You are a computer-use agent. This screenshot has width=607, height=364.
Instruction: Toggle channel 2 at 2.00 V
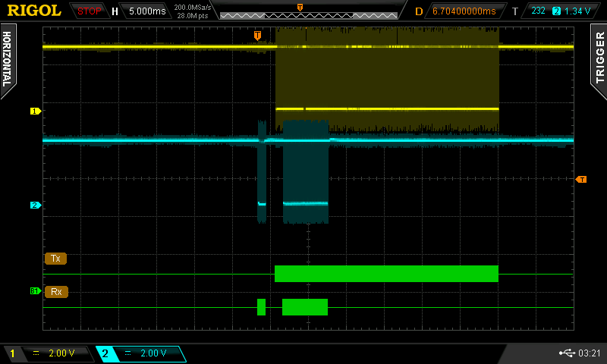[140, 353]
